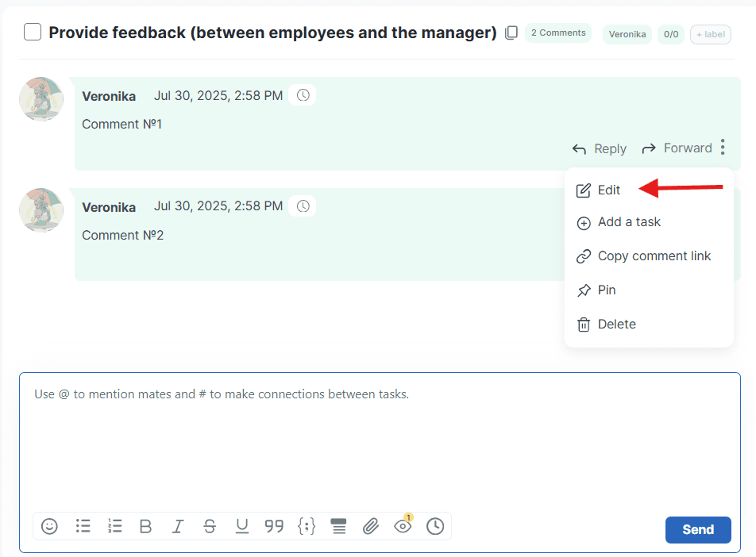Insert an emoji from the editor toolbar
The height and width of the screenshot is (557, 756).
pyautogui.click(x=49, y=526)
